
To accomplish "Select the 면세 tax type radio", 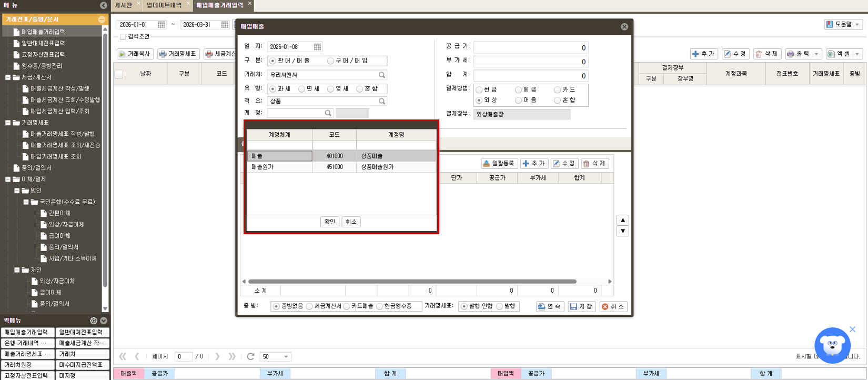I will click(302, 89).
